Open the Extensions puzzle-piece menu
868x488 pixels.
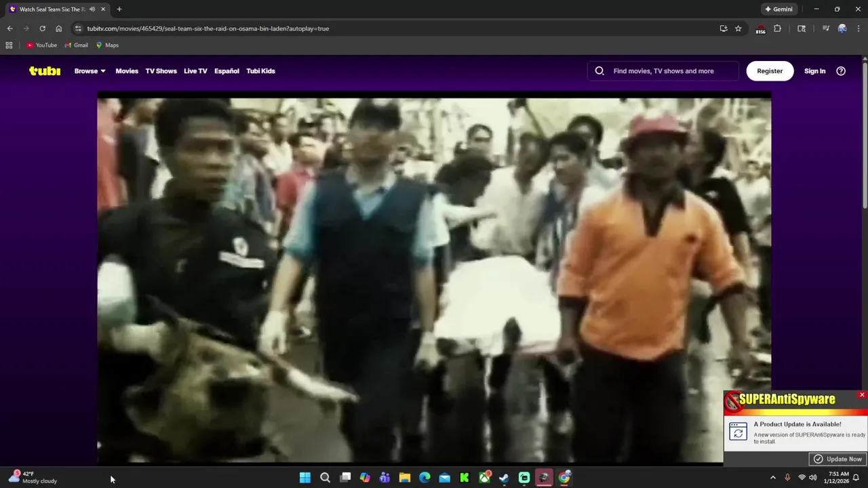pyautogui.click(x=777, y=28)
